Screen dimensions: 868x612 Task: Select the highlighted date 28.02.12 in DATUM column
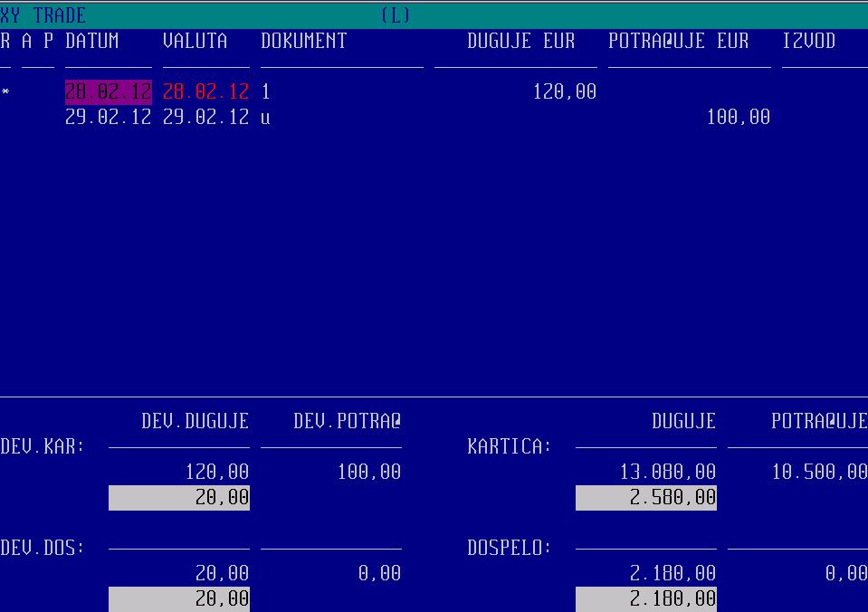[x=108, y=92]
